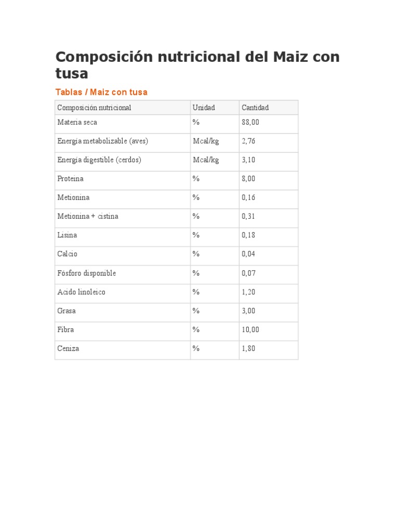Screen dimensions: 399x532
Task: Click the 88,00 value for Materia seca
Action: pos(250,122)
